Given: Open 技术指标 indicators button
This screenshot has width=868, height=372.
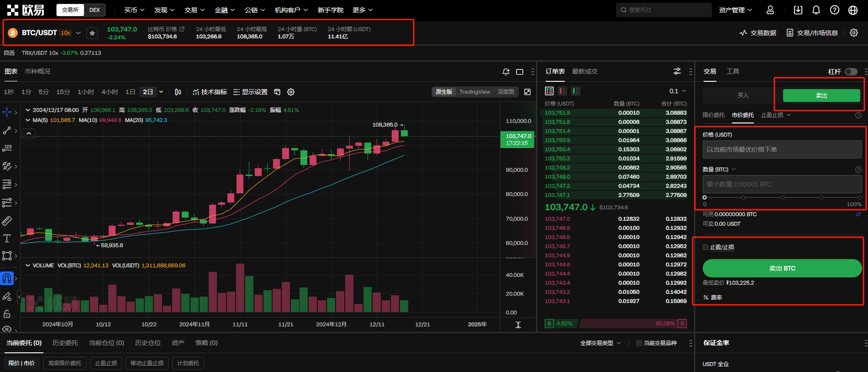Looking at the screenshot, I should pos(210,92).
